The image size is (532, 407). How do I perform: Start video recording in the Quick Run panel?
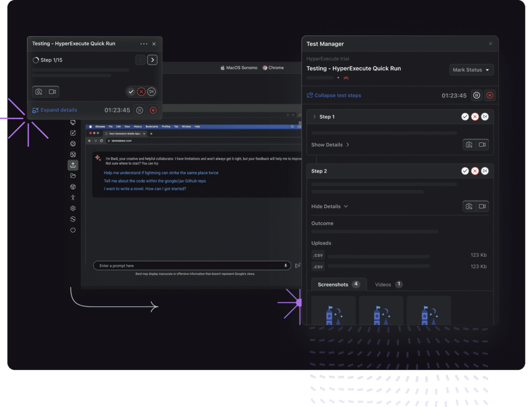click(52, 91)
